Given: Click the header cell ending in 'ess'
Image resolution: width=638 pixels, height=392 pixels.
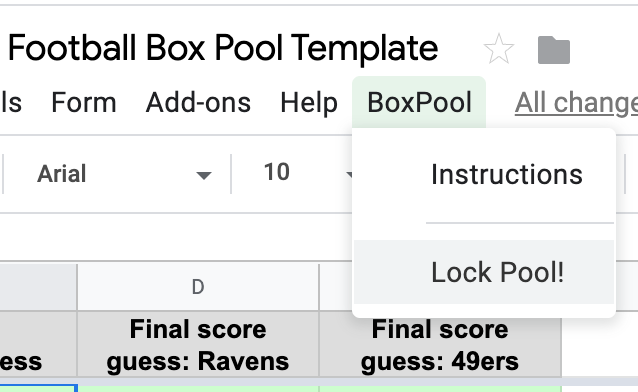Looking at the screenshot, I should click(38, 344).
